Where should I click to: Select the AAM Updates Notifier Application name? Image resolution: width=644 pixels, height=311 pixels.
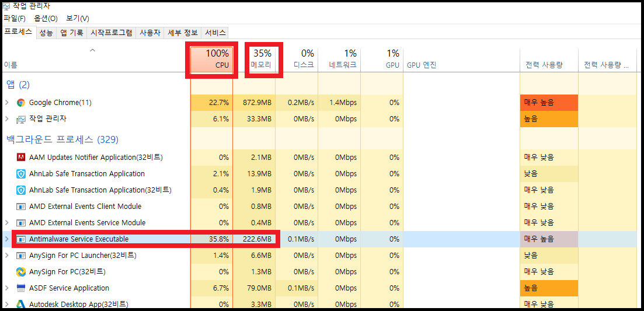click(96, 157)
